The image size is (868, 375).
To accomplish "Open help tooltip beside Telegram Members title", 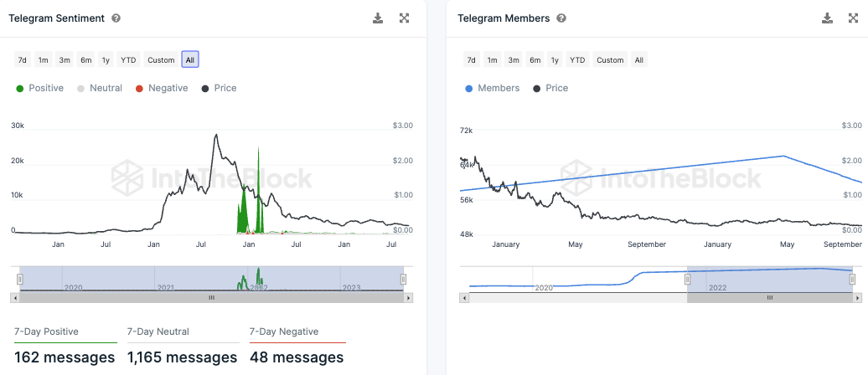I will [561, 18].
